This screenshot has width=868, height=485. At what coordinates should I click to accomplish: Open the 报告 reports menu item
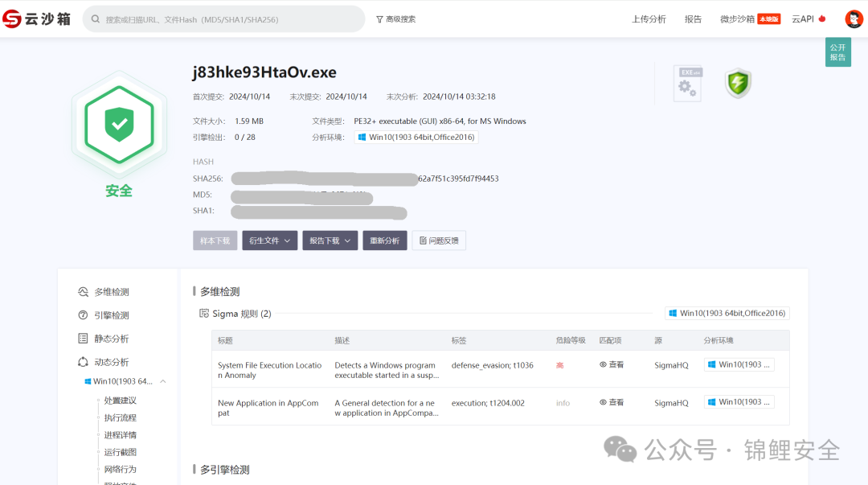693,19
